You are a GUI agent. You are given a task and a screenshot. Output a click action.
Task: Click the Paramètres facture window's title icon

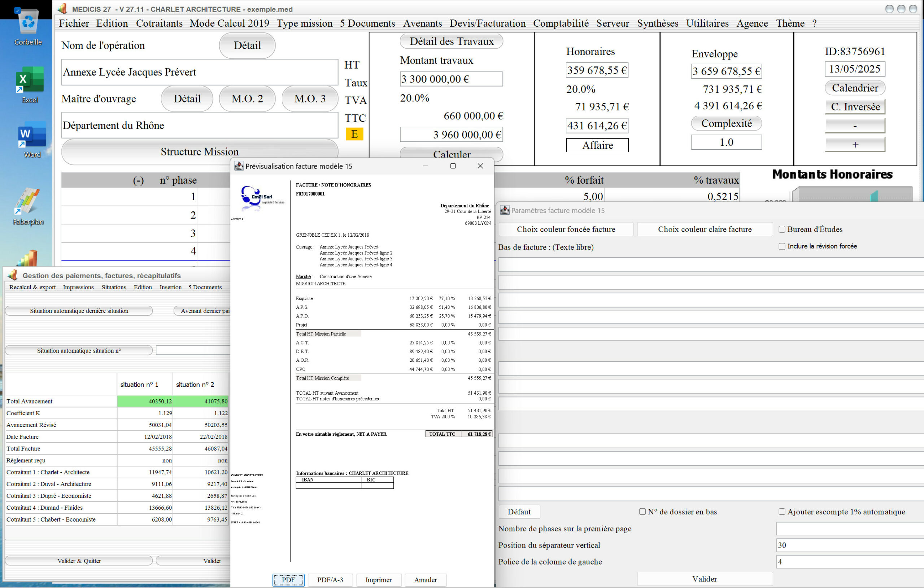point(504,210)
